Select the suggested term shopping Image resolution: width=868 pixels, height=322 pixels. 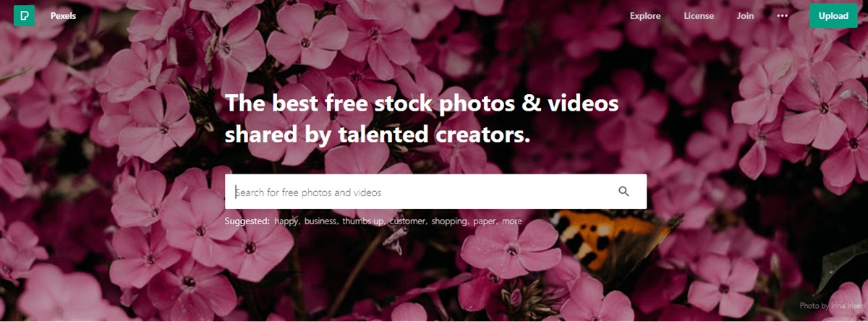[x=450, y=221]
